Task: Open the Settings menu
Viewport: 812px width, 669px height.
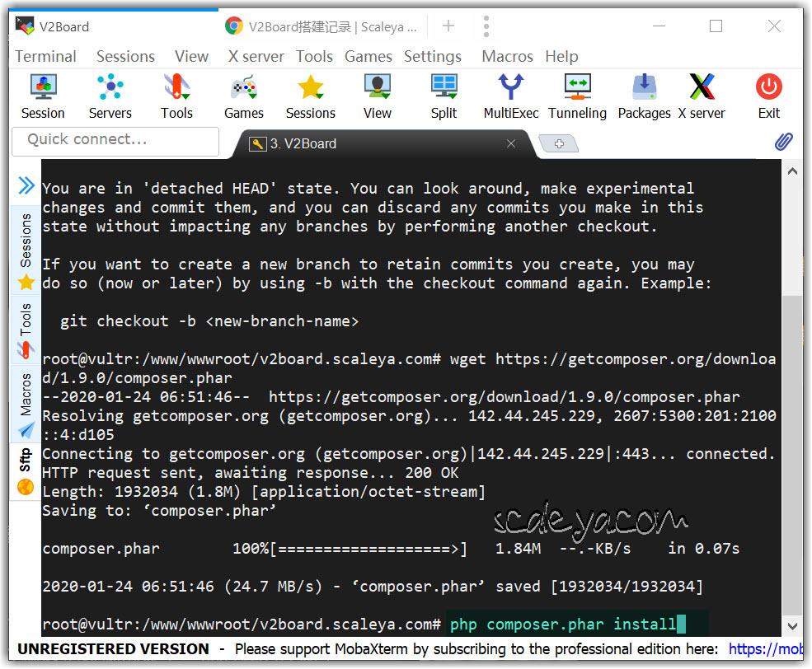Action: (x=432, y=56)
